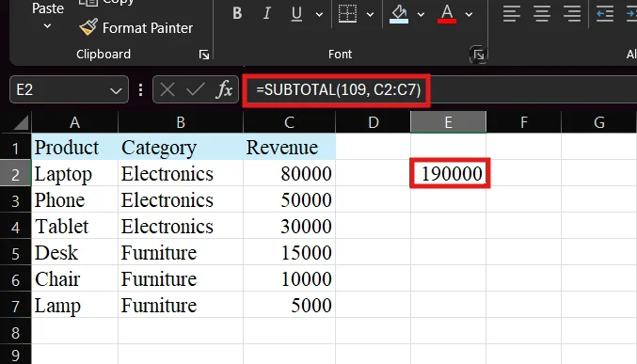The image size is (637, 364).
Task: Select cell with revenue 30000
Action: click(289, 227)
